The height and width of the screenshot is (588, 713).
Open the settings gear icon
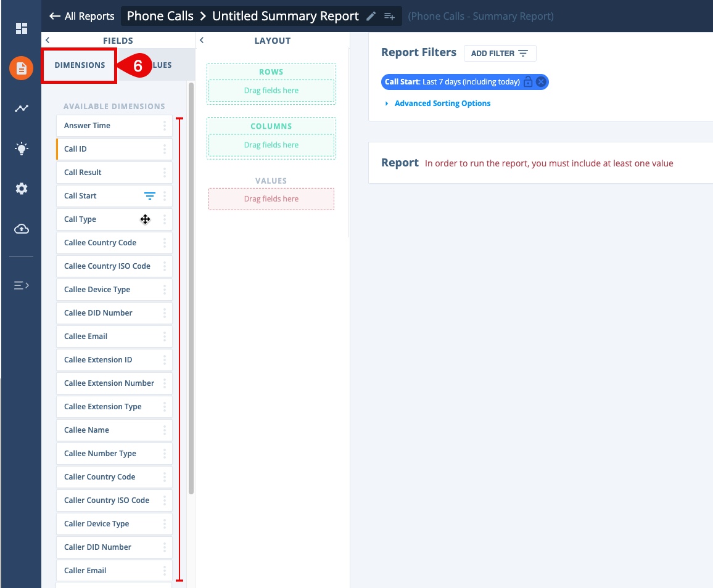click(22, 189)
